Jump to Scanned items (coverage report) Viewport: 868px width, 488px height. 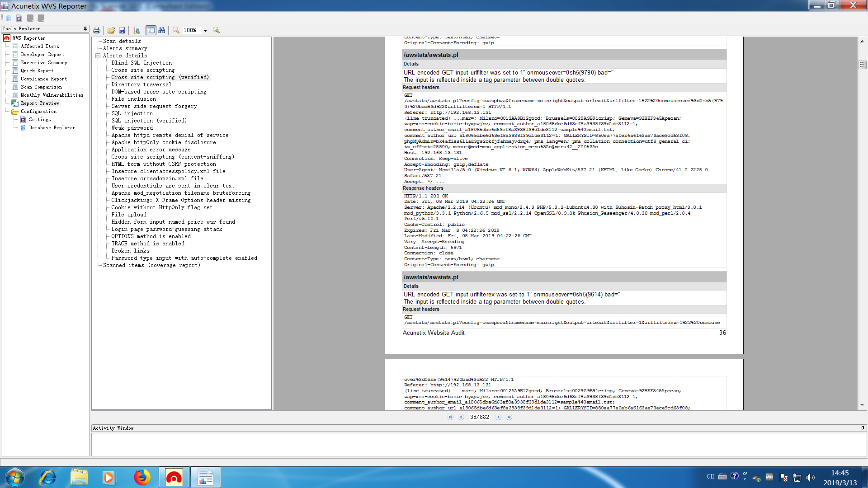151,265
